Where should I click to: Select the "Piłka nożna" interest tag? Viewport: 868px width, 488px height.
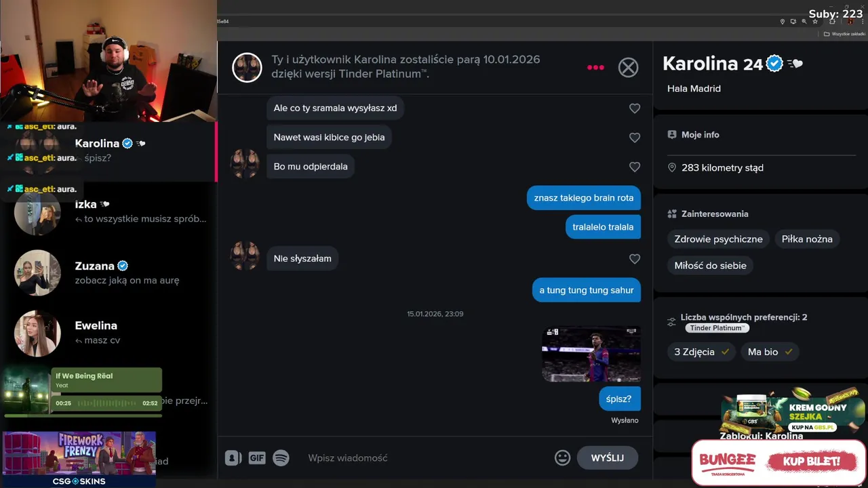[x=807, y=239]
